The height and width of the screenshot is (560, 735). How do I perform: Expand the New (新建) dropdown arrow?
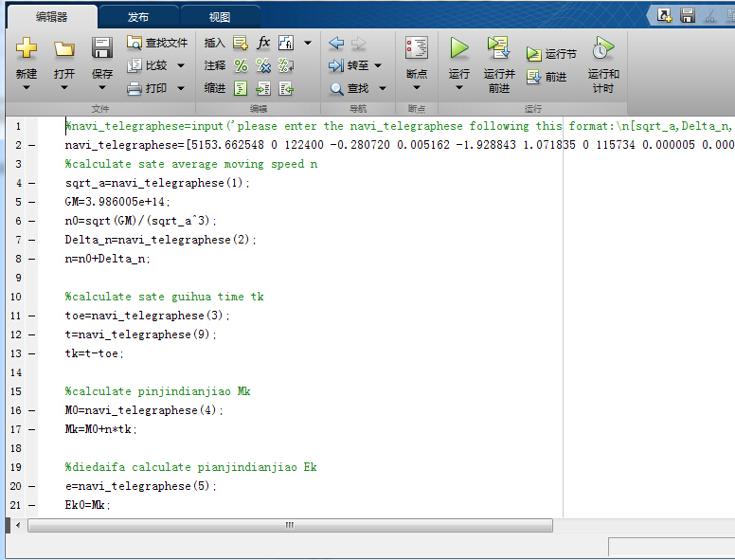pos(27,88)
